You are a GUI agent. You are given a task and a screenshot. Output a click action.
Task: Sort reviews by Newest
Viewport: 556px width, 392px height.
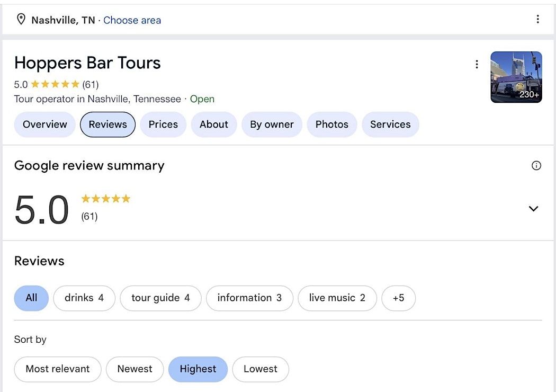point(134,369)
